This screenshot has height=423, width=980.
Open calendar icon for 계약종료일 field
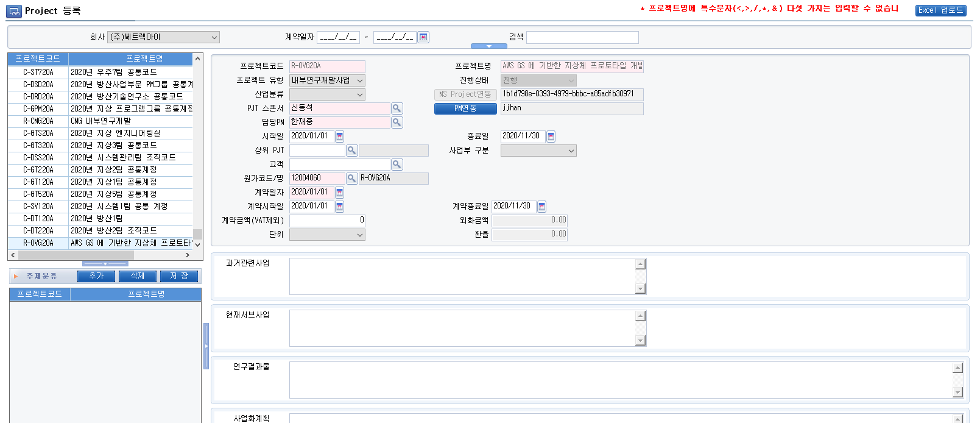click(541, 207)
